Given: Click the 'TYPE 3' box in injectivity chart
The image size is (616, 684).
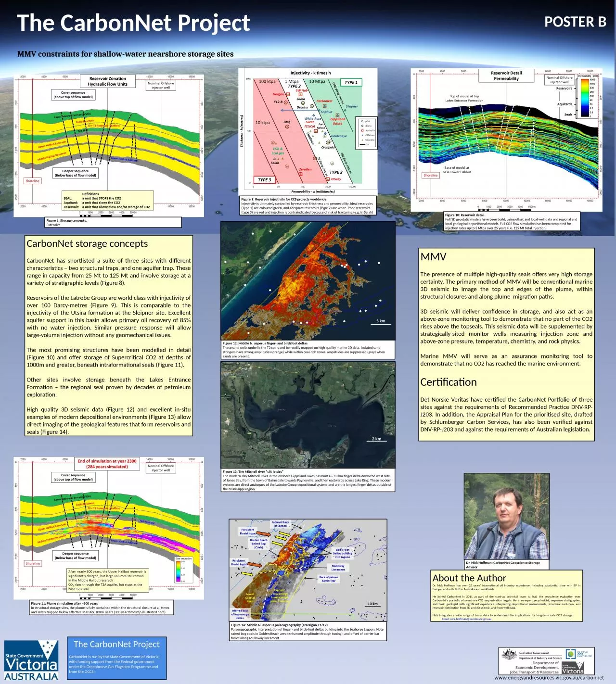Looking at the screenshot, I should click(265, 180).
